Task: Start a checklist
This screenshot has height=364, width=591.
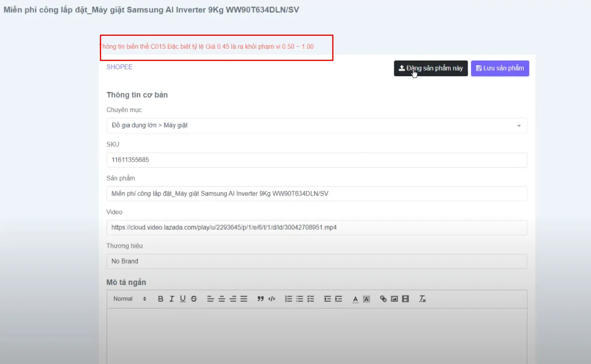Action: coord(311,299)
